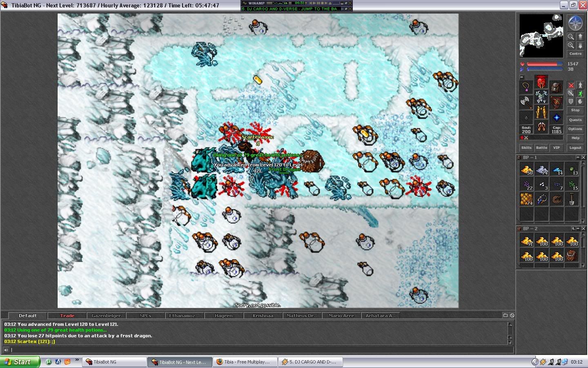This screenshot has width=588, height=368.
Task: Enable full attack fight mode
Action: (x=571, y=85)
